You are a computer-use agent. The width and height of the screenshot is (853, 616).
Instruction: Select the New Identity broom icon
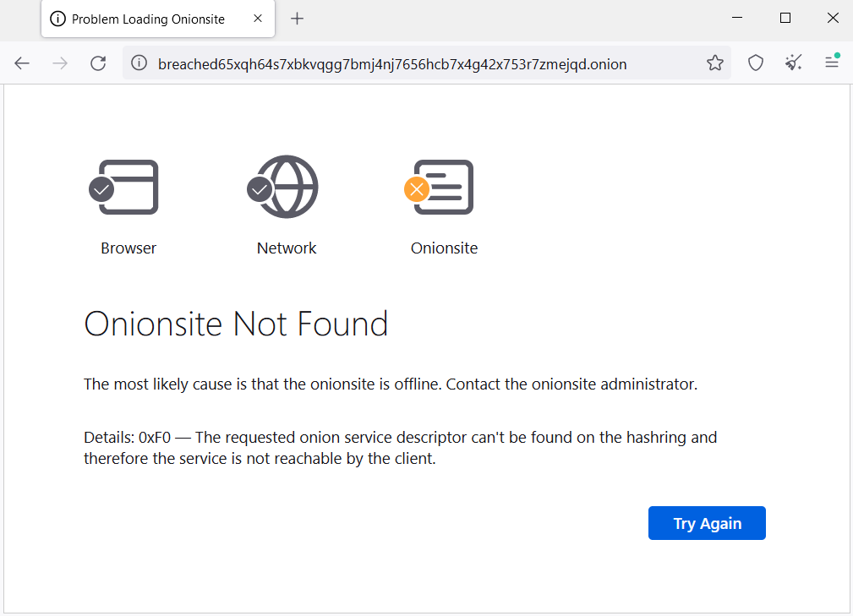pos(793,63)
